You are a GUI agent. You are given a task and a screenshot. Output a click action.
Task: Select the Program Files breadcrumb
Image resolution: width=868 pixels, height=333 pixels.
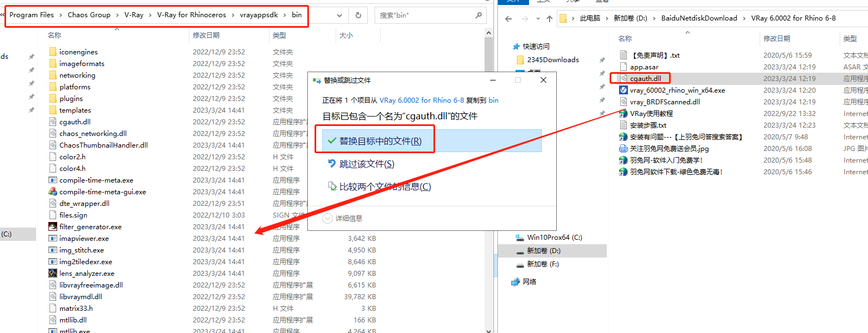tap(32, 15)
